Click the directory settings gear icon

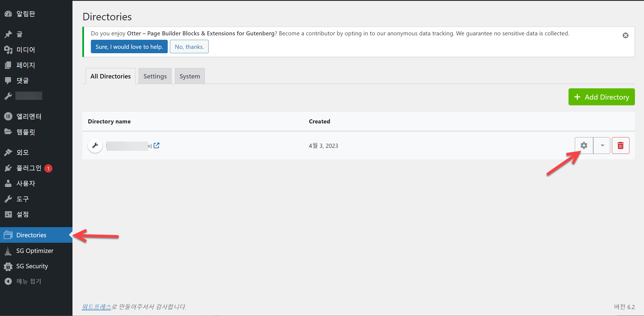(584, 145)
